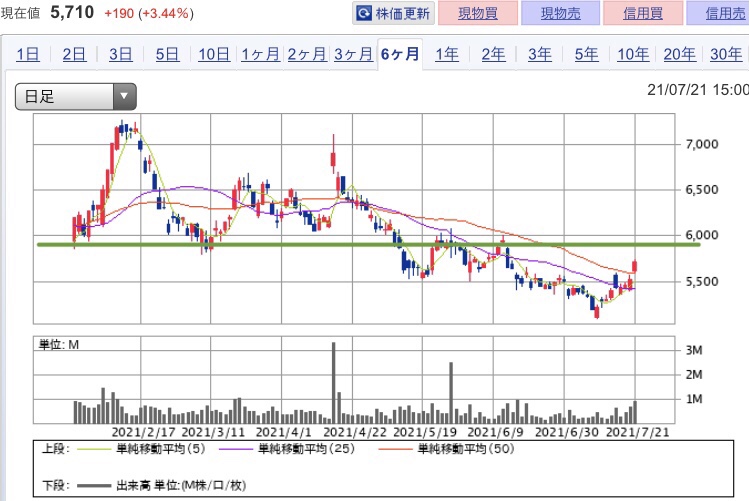Click the latest red candlestick at 2021/7/21
Image resolution: width=749 pixels, height=501 pixels.
[x=635, y=266]
